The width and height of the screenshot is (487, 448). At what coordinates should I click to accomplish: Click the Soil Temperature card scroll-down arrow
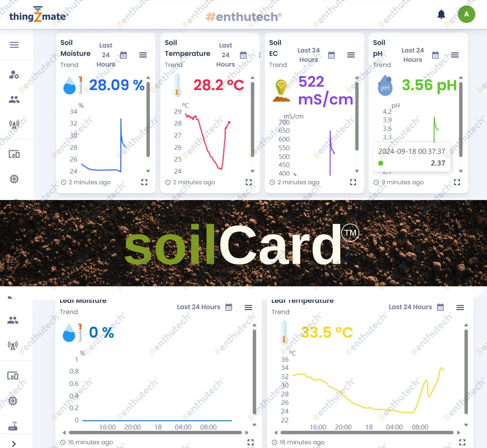coord(252,171)
